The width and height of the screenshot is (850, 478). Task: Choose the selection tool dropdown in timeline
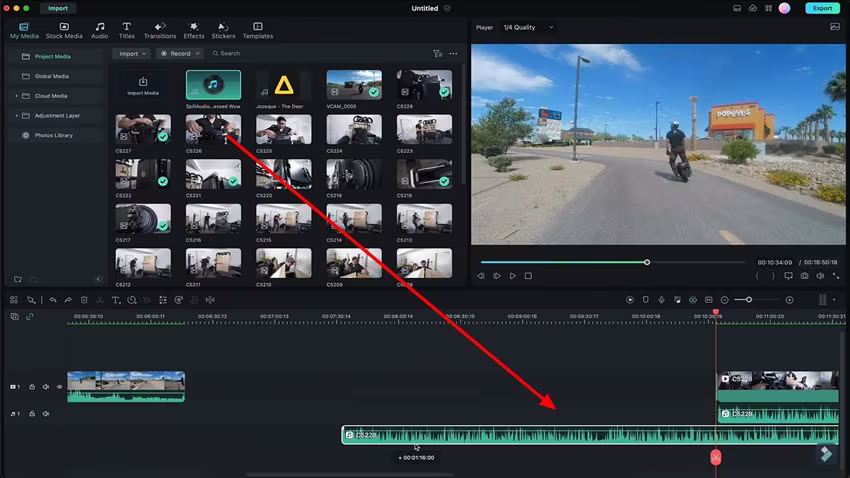click(x=31, y=300)
